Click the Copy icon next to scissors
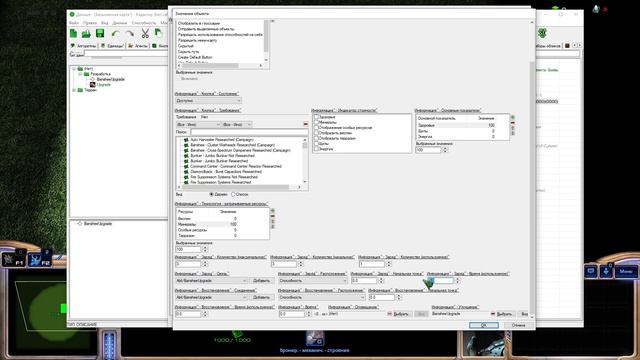The width and height of the screenshot is (640, 360). pos(158,33)
